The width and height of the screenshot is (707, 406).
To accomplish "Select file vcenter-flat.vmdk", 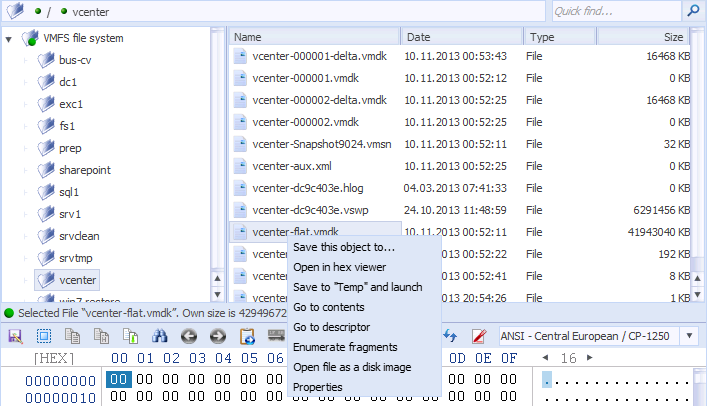I will [x=295, y=232].
